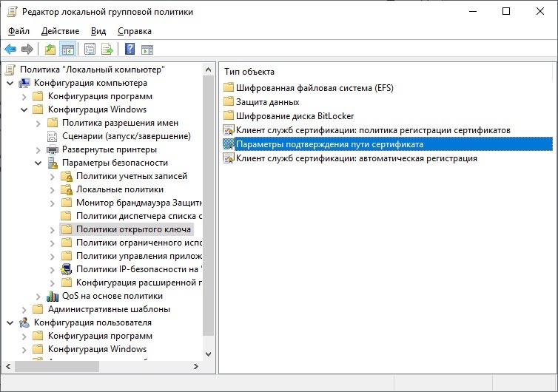558x392 pixels.
Task: Collapse the Конфигурация компьютера node
Action: [x=10, y=83]
